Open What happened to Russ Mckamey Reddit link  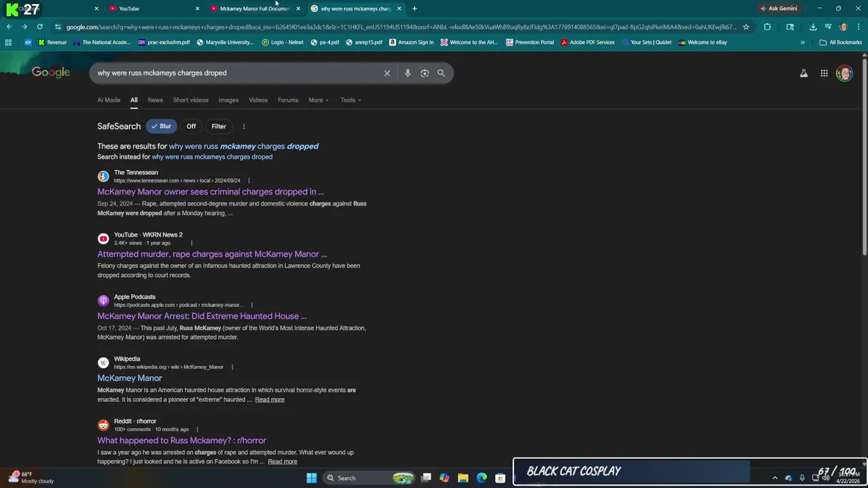182,441
